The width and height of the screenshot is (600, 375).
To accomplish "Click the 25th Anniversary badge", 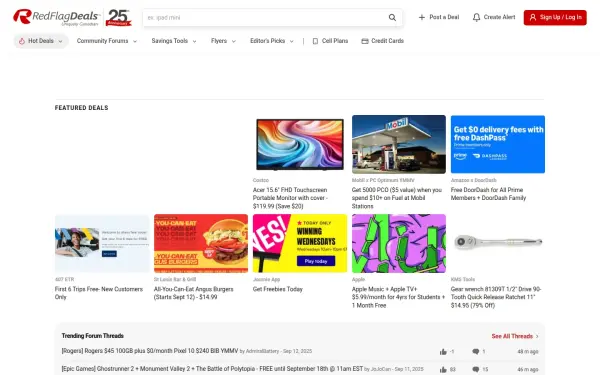I will click(119, 18).
